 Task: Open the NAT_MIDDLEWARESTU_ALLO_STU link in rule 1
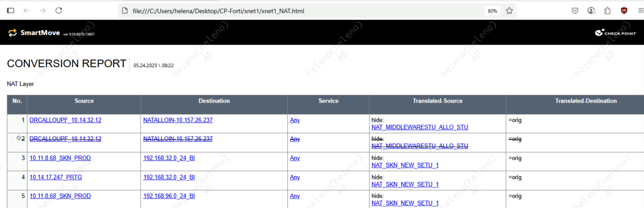(420, 127)
